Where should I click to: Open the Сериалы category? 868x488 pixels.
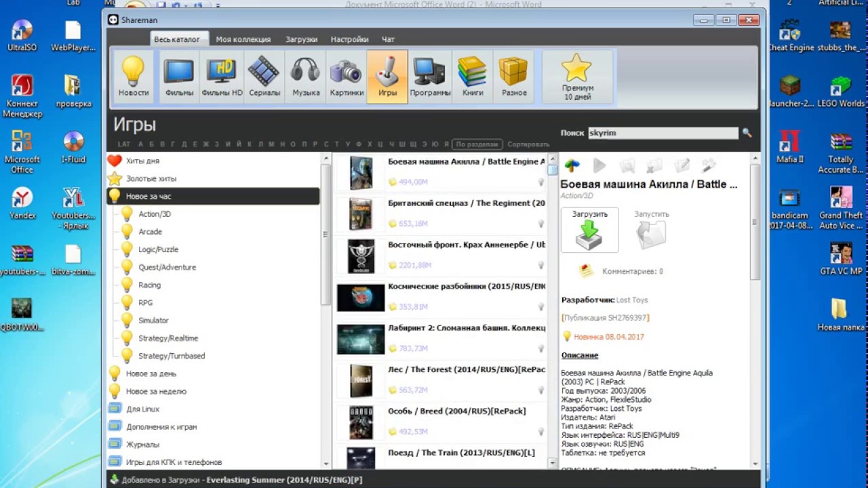pos(264,77)
